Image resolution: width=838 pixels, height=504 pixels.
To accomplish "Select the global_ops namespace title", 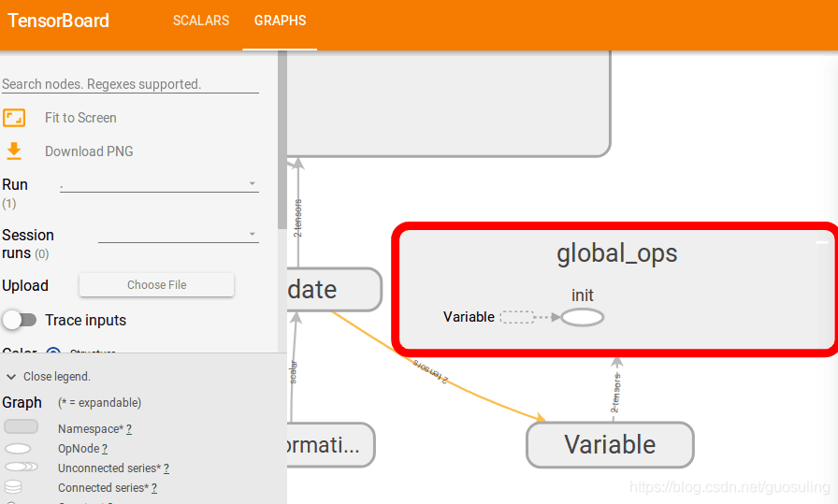I will (616, 253).
